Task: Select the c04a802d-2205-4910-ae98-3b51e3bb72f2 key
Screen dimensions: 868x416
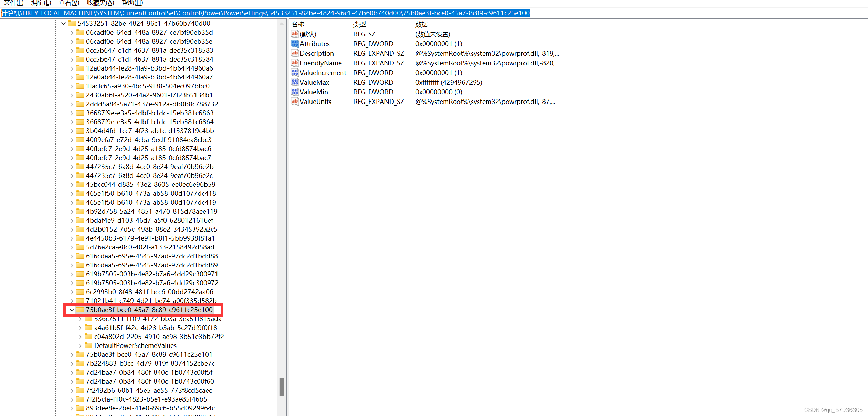Action: click(x=159, y=337)
